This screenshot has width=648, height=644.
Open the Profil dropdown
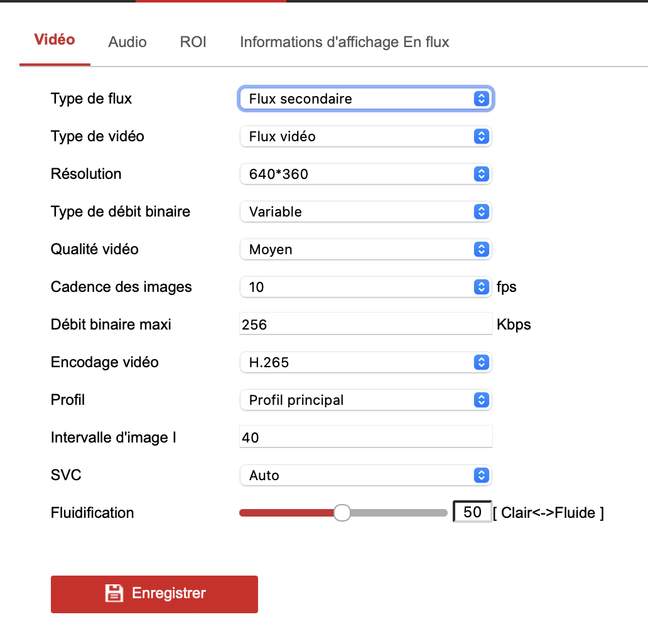(x=365, y=400)
